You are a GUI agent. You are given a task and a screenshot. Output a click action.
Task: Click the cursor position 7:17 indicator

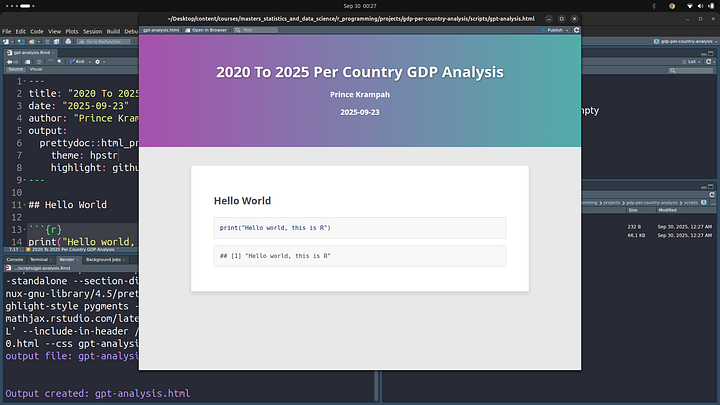14,249
